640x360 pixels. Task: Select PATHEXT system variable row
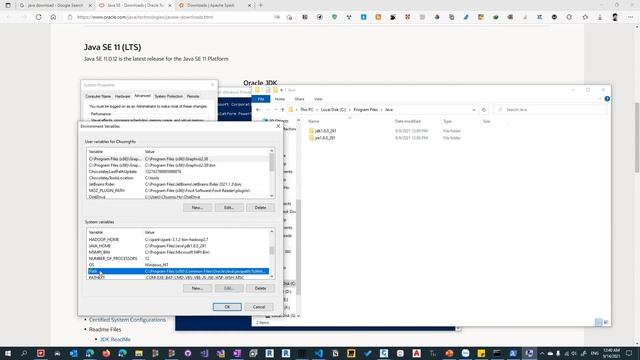click(x=178, y=278)
